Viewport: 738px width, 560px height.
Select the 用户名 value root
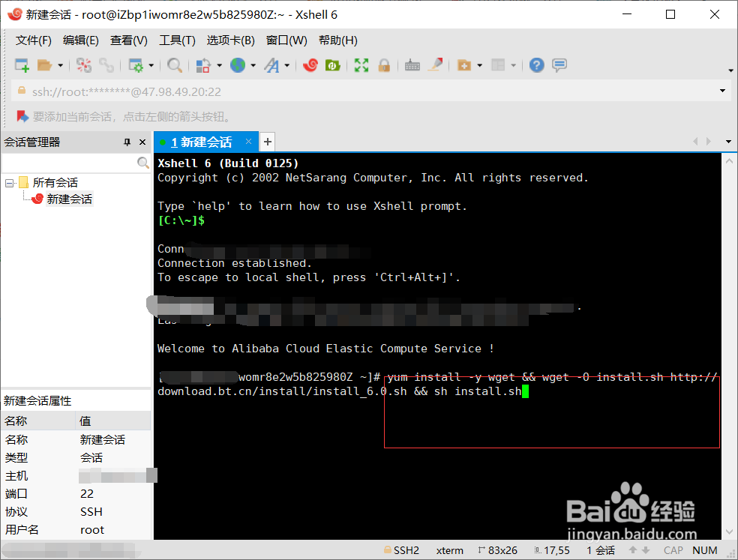click(x=91, y=530)
